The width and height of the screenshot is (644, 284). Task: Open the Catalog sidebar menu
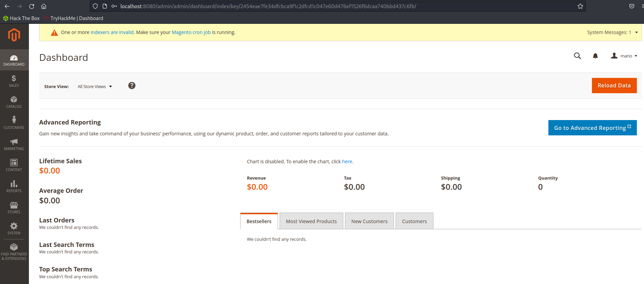click(x=14, y=102)
